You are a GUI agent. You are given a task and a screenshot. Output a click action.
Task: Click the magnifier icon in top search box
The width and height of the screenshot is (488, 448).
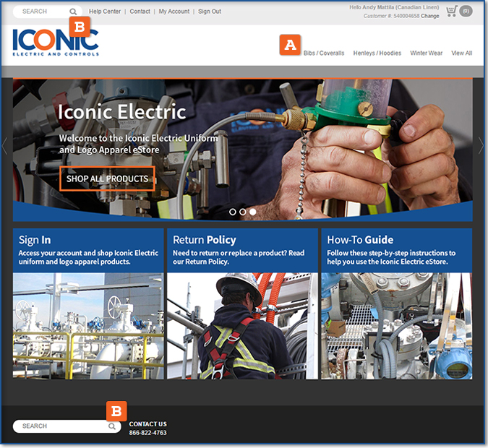point(73,12)
